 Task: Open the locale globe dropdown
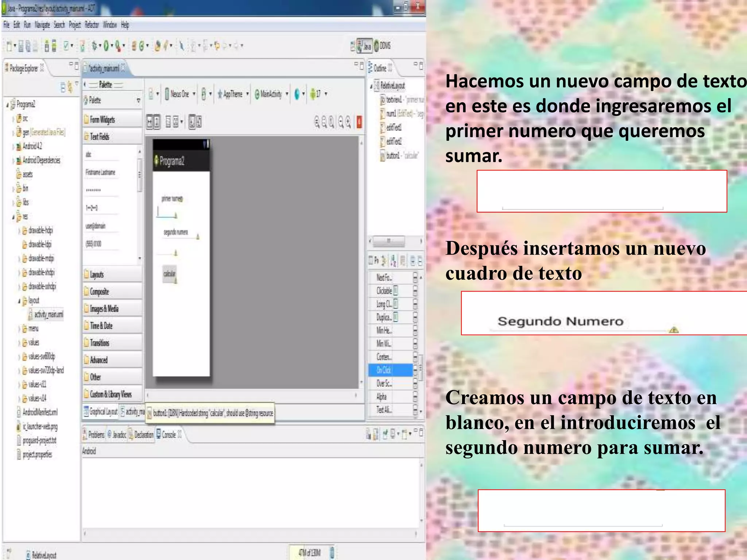click(299, 94)
